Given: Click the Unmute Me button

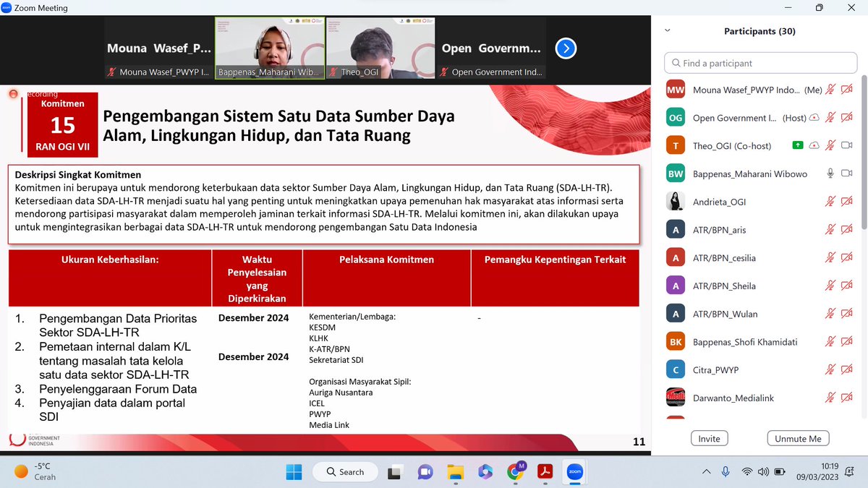Looking at the screenshot, I should pyautogui.click(x=798, y=438).
